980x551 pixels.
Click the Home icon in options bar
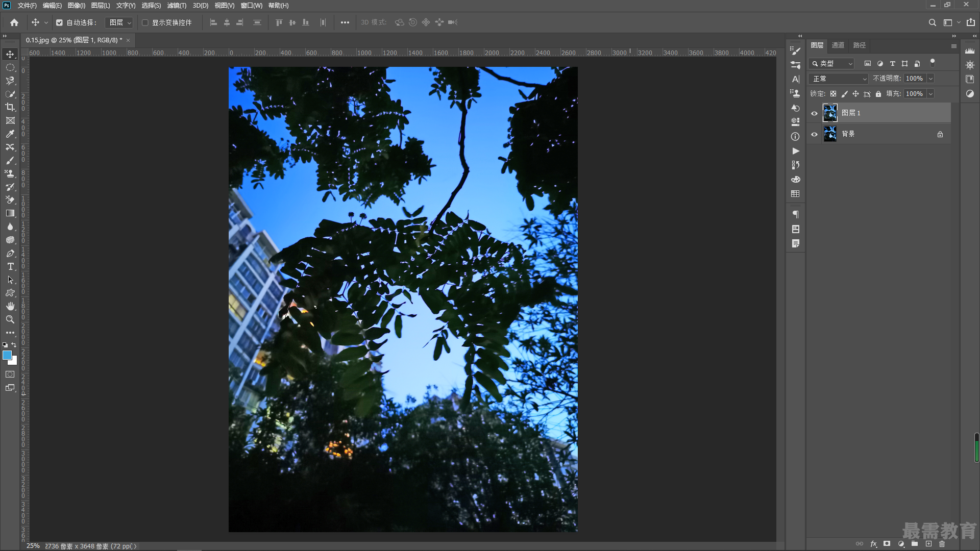click(14, 22)
